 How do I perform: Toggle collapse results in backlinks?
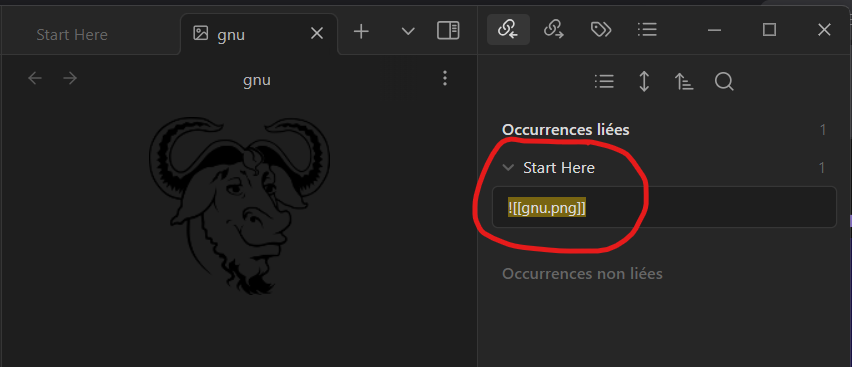coord(604,82)
